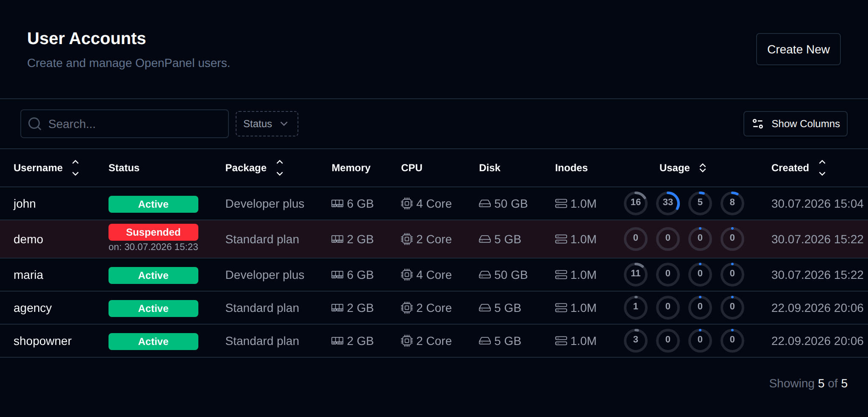Click inodes icon in demo row

tap(561, 239)
